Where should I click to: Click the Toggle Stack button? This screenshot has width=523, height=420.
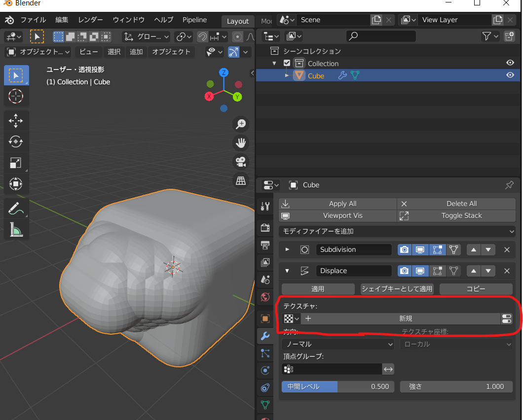pos(456,215)
